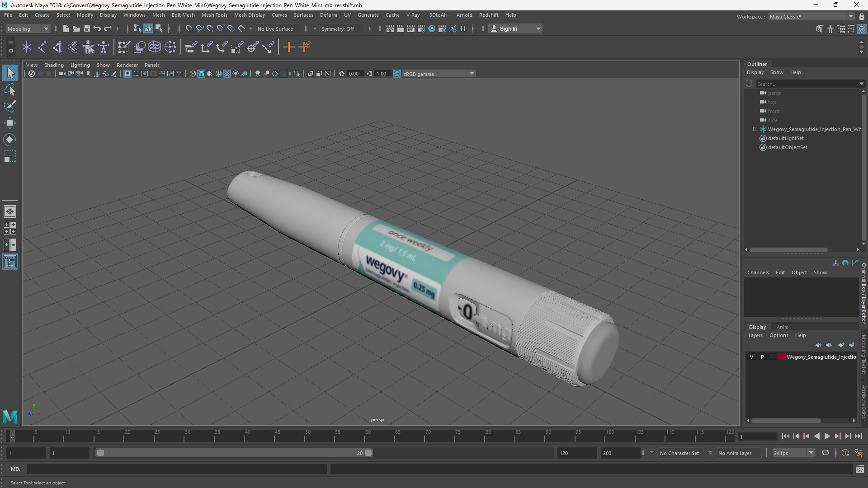
Task: Toggle Outliner panel layout button
Action: click(x=10, y=262)
